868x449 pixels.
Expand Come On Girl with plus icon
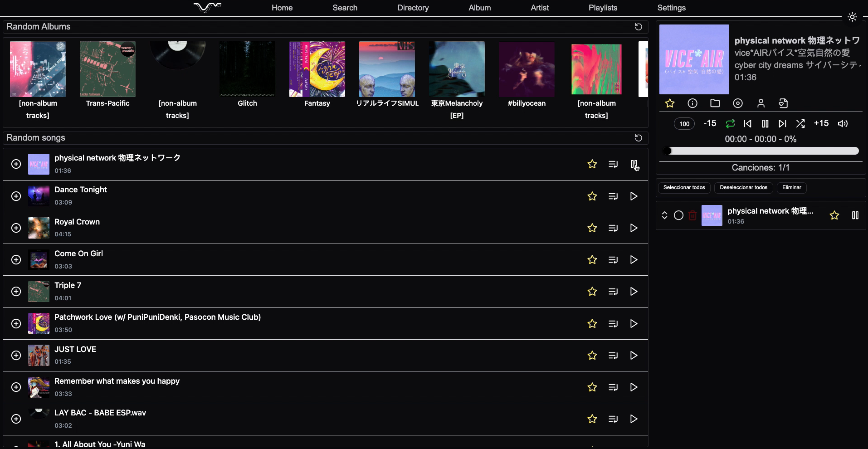16,260
